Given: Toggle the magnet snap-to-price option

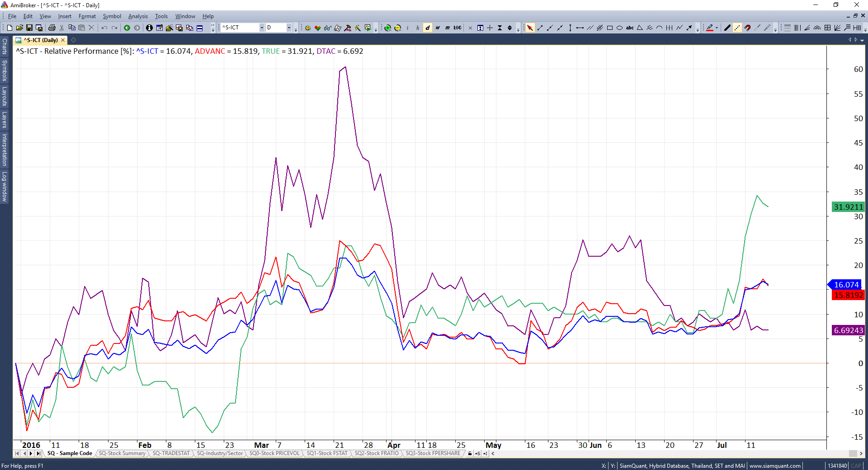Looking at the screenshot, I should tap(747, 28).
